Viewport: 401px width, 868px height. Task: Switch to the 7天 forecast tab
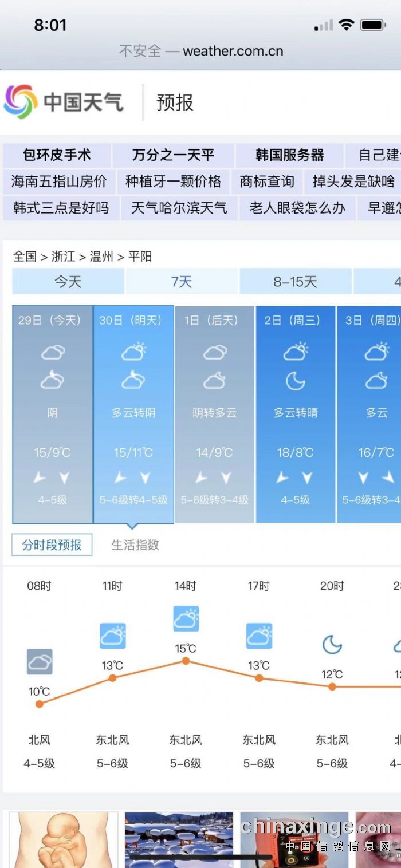pyautogui.click(x=182, y=282)
